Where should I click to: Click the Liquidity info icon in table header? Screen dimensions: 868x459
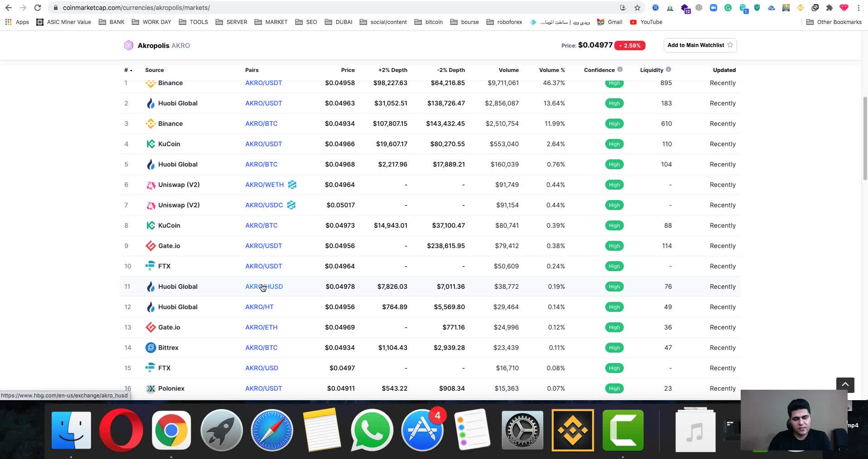tap(668, 69)
